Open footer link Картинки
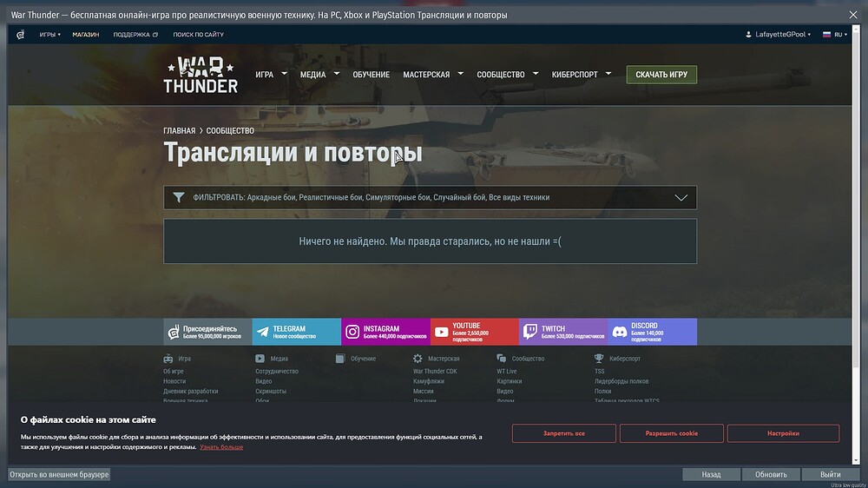This screenshot has height=488, width=868. pyautogui.click(x=510, y=381)
